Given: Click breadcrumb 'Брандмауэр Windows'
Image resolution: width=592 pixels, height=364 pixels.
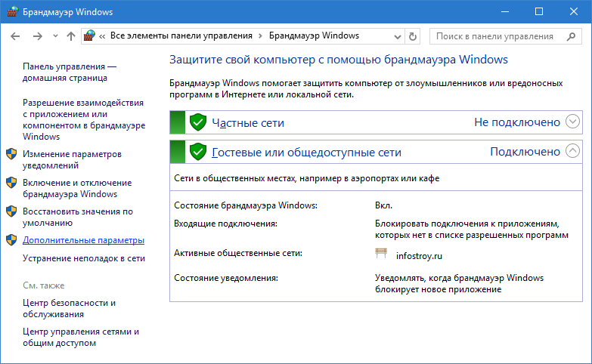Looking at the screenshot, I should [x=314, y=35].
